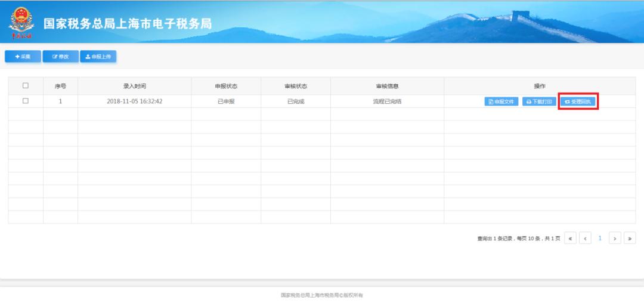
Task: Click the tax bureau emblem logo
Action: click(21, 23)
